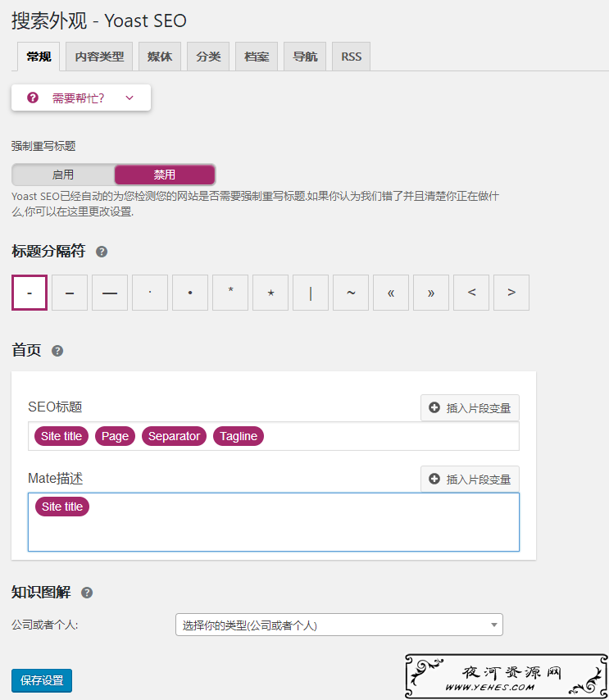Viewport: 609px width, 700px height.
Task: Open help icon next to 标题分隔符
Action: pyautogui.click(x=102, y=252)
